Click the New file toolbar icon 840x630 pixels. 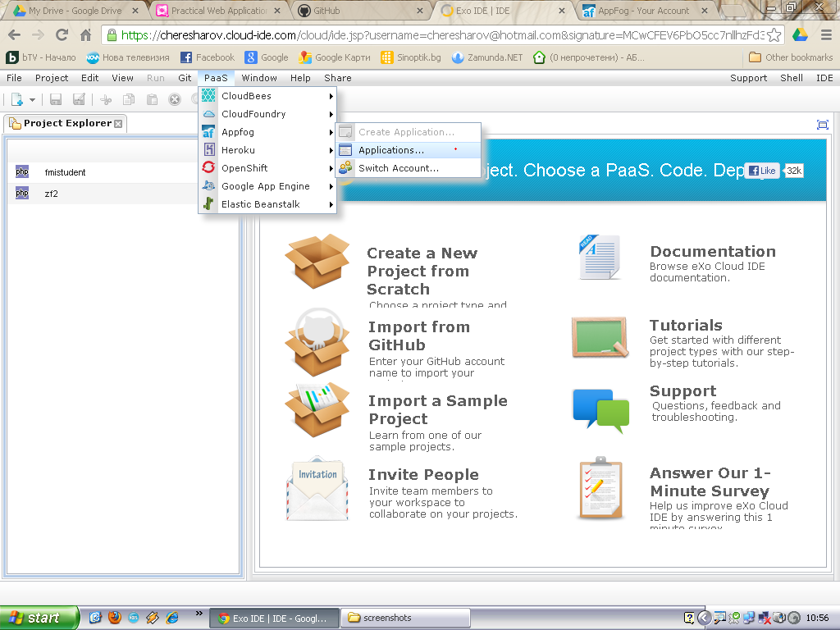[x=16, y=99]
